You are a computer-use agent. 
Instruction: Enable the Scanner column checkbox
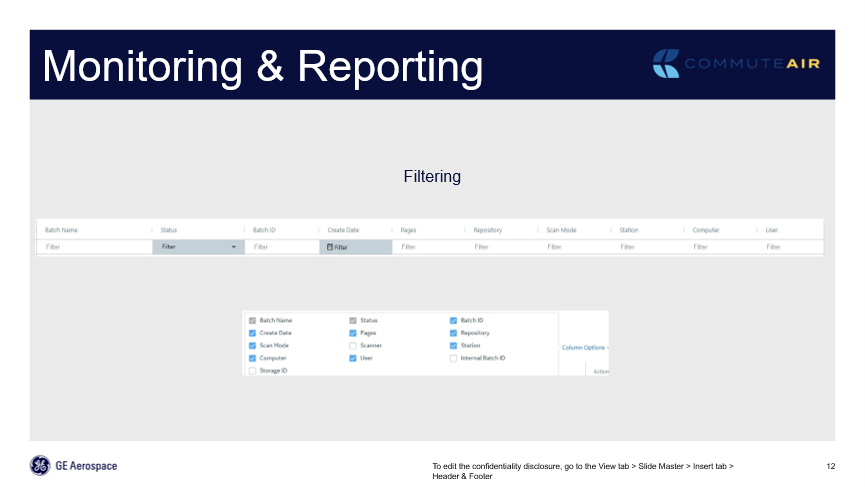click(x=353, y=345)
